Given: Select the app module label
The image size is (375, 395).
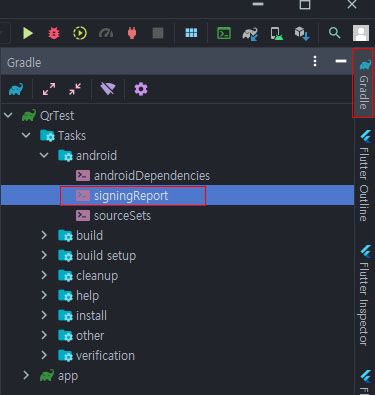Looking at the screenshot, I should point(68,376).
